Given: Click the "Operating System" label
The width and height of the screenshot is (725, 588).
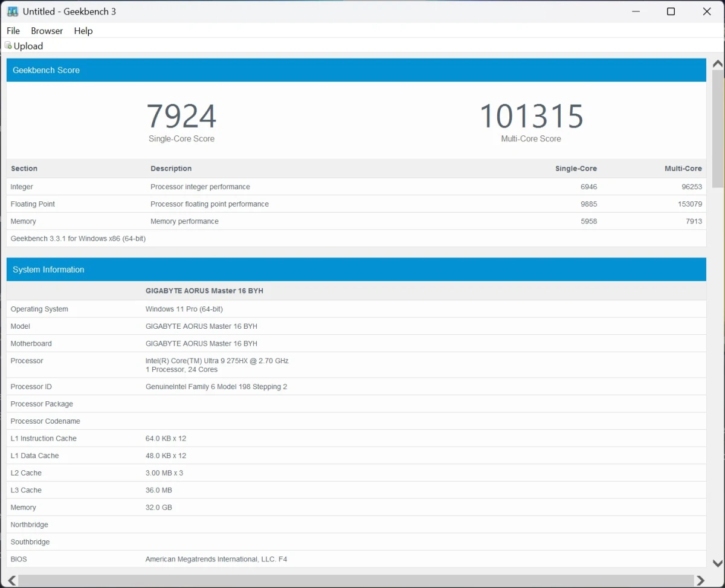Looking at the screenshot, I should [x=39, y=309].
